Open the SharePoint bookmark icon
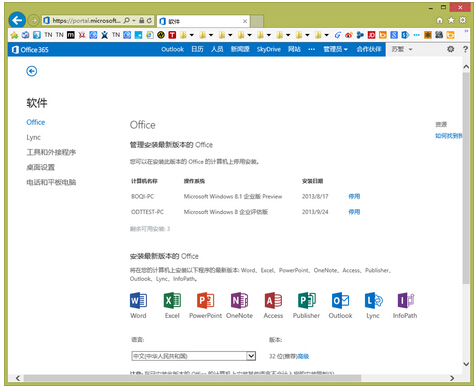Screen dimensions: 476x388 pyautogui.click(x=405, y=35)
